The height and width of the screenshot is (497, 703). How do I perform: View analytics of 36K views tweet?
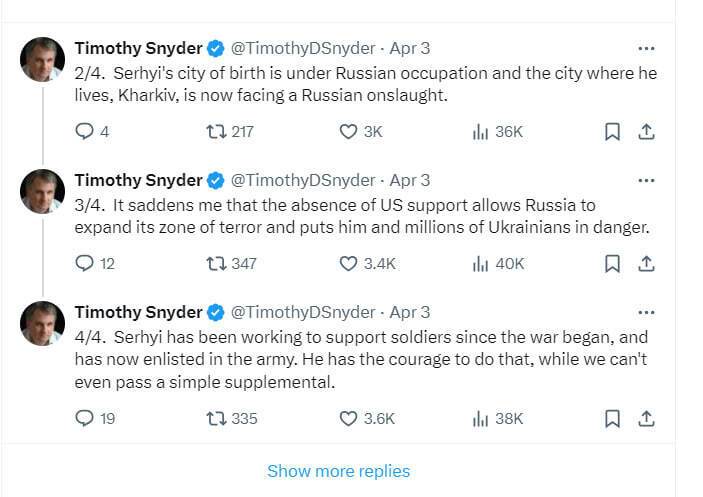click(480, 131)
